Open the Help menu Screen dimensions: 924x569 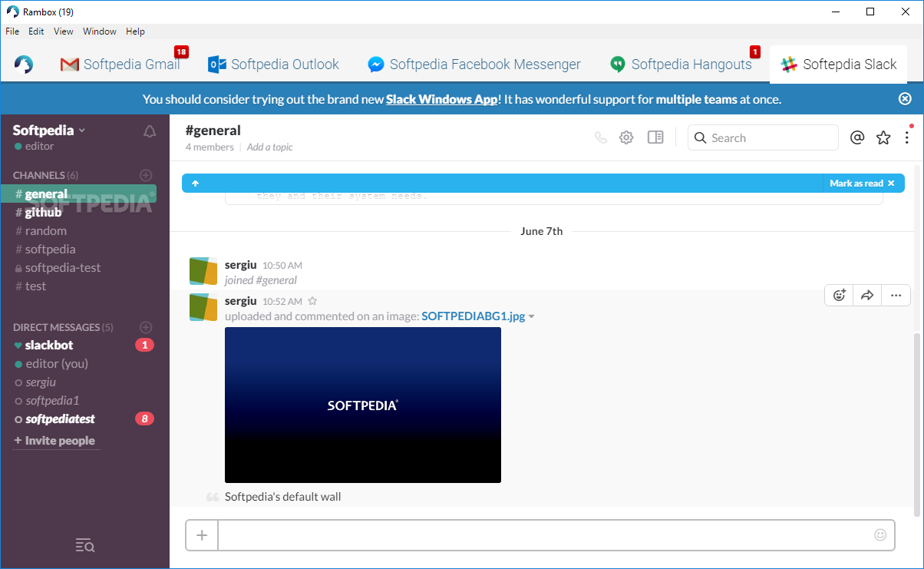(x=135, y=31)
